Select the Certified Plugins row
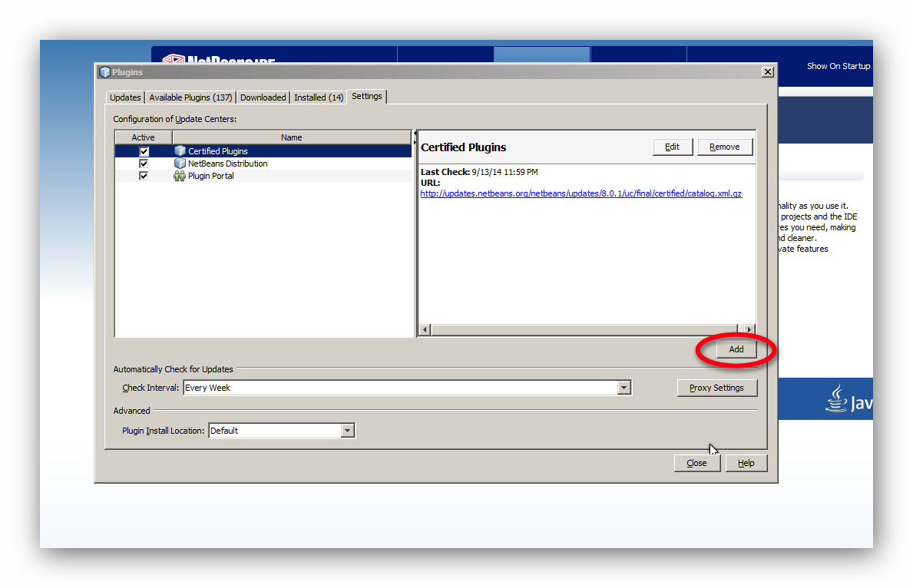This screenshot has width=913, height=588. point(263,151)
